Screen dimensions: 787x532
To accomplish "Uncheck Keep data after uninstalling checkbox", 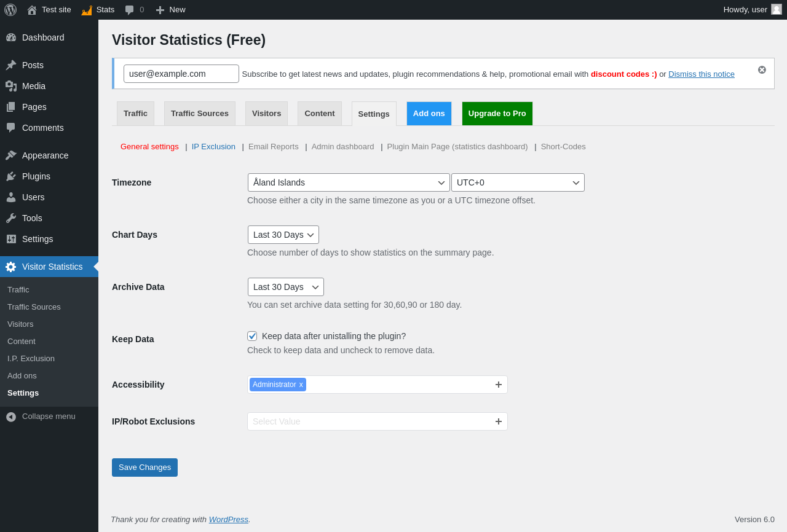I will (252, 336).
